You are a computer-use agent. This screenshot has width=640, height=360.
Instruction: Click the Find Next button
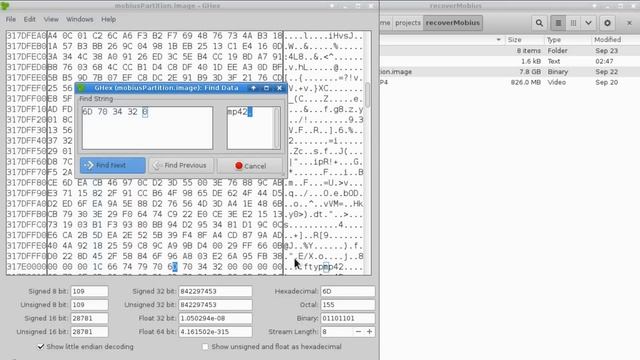(113, 165)
